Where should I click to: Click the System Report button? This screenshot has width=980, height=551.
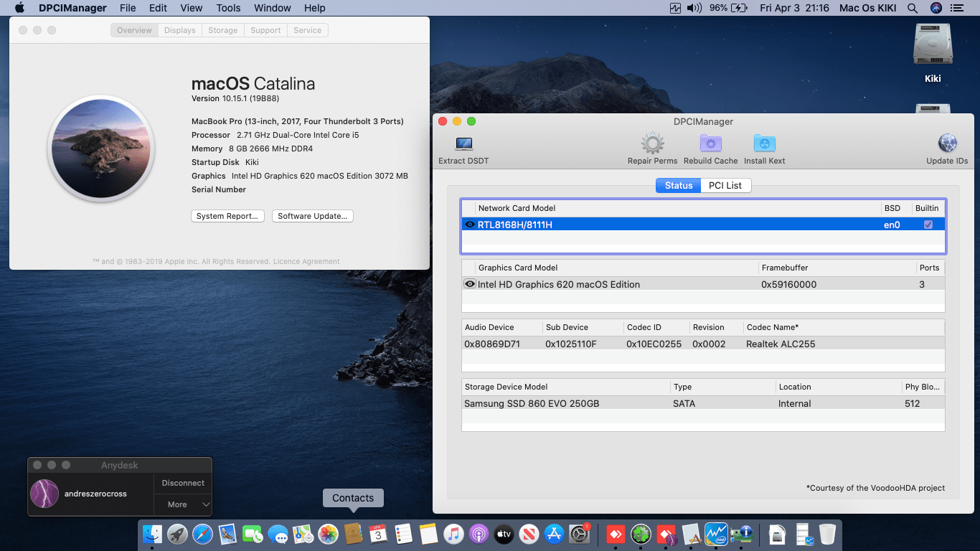(227, 216)
